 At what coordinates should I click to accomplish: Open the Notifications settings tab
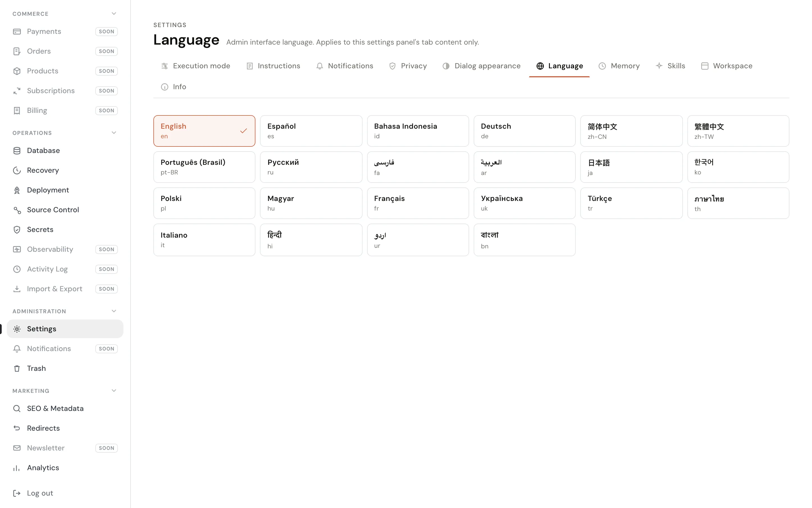click(345, 66)
